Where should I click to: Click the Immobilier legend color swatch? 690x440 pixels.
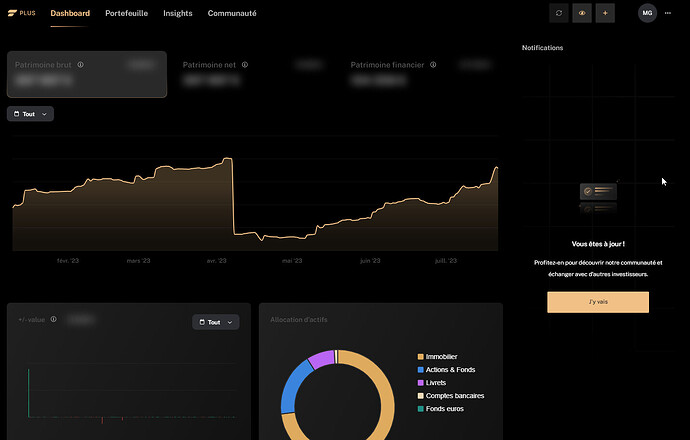click(421, 356)
